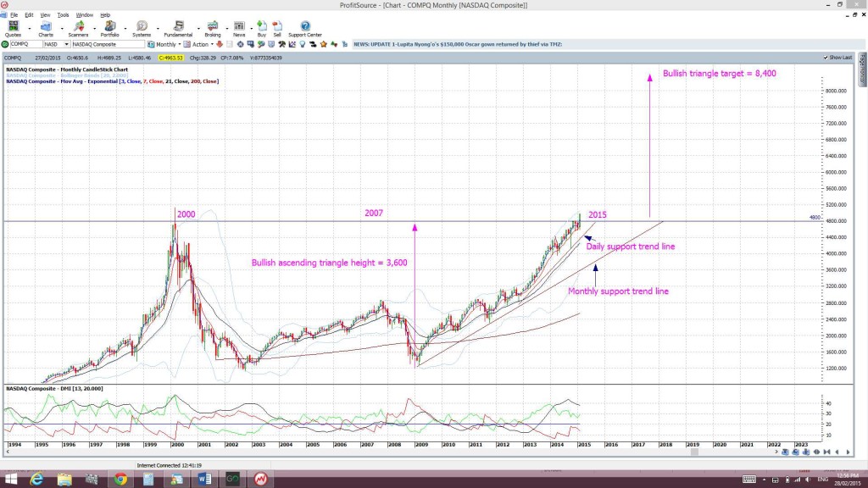
Task: Open the Window menu
Action: (84, 15)
